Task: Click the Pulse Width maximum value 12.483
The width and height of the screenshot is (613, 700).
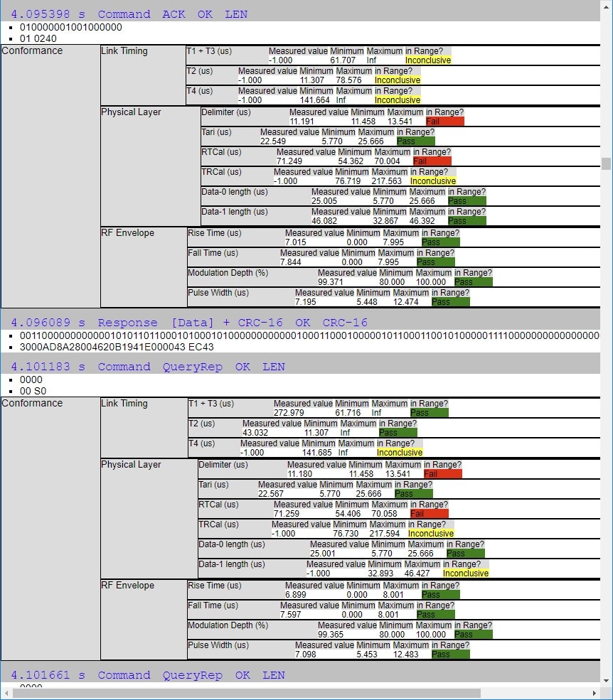Action: point(405,655)
